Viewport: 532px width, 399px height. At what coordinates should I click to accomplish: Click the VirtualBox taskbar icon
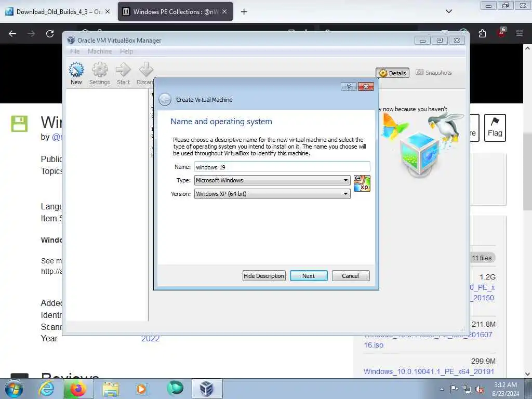coord(207,389)
